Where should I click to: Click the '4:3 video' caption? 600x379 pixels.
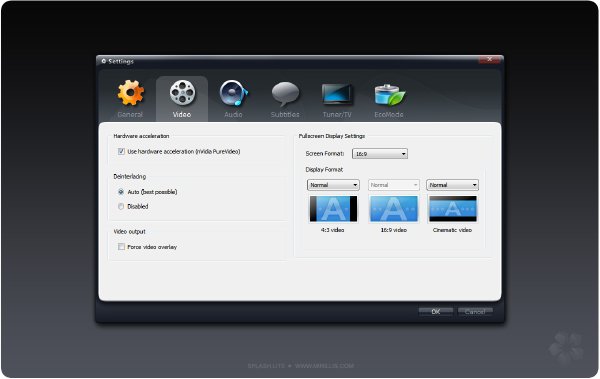[x=333, y=230]
